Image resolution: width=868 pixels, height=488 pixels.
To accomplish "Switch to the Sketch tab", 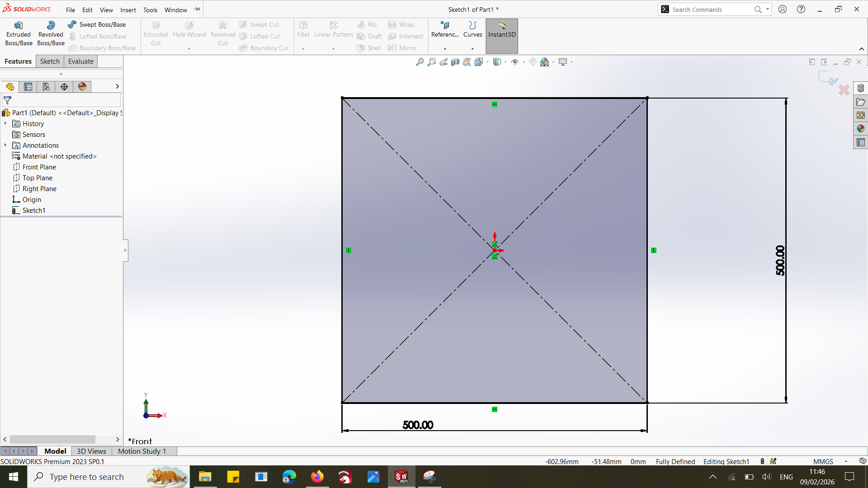I will [x=50, y=61].
